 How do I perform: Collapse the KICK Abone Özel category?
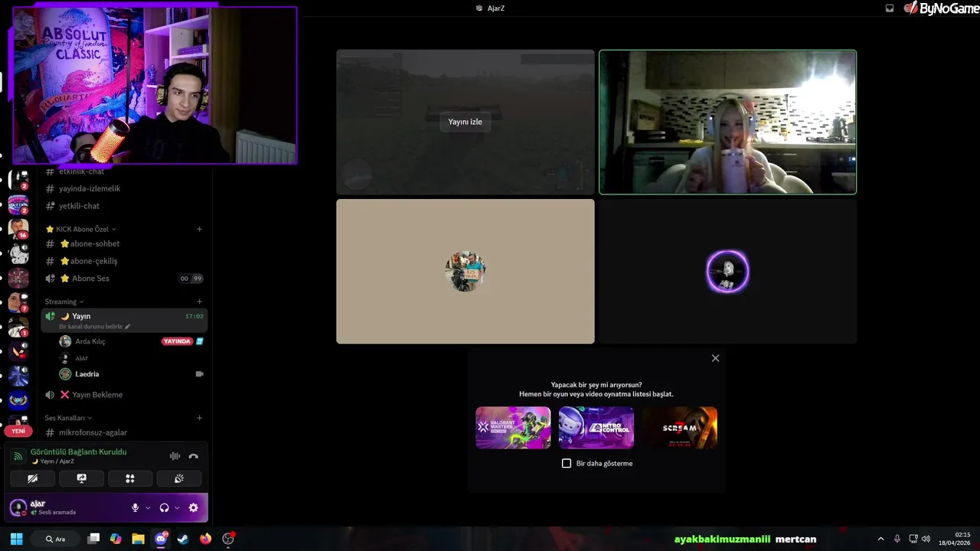tap(80, 229)
